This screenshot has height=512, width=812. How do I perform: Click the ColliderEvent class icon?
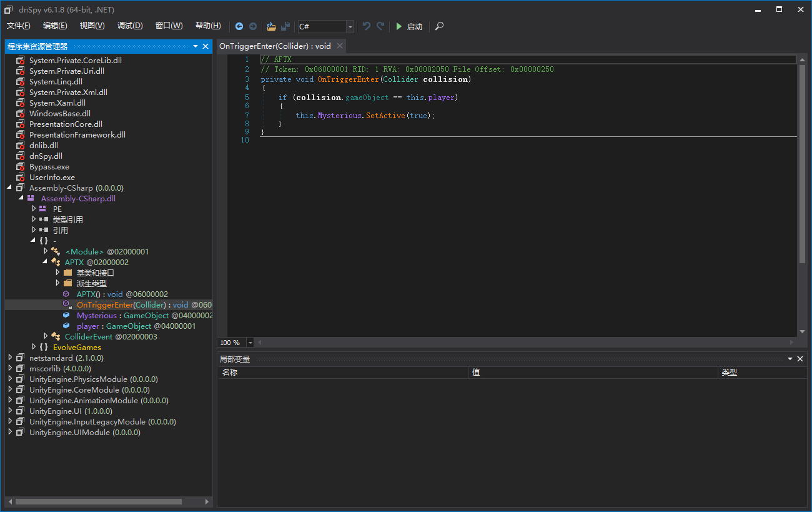(x=56, y=336)
